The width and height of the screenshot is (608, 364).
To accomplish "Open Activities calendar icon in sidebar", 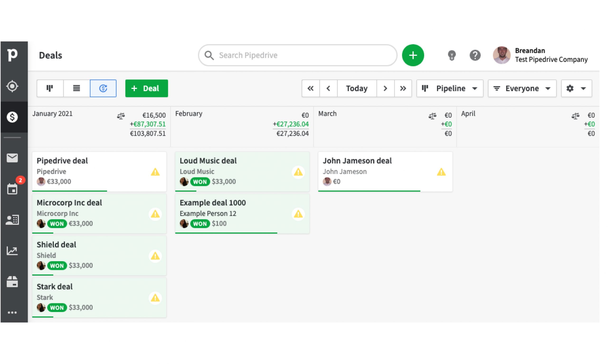I will pos(12,189).
